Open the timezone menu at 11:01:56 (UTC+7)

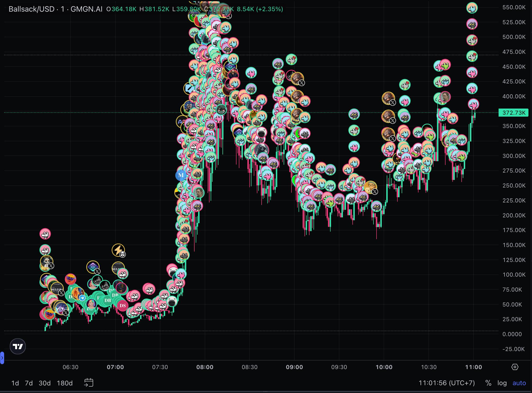[446, 383]
